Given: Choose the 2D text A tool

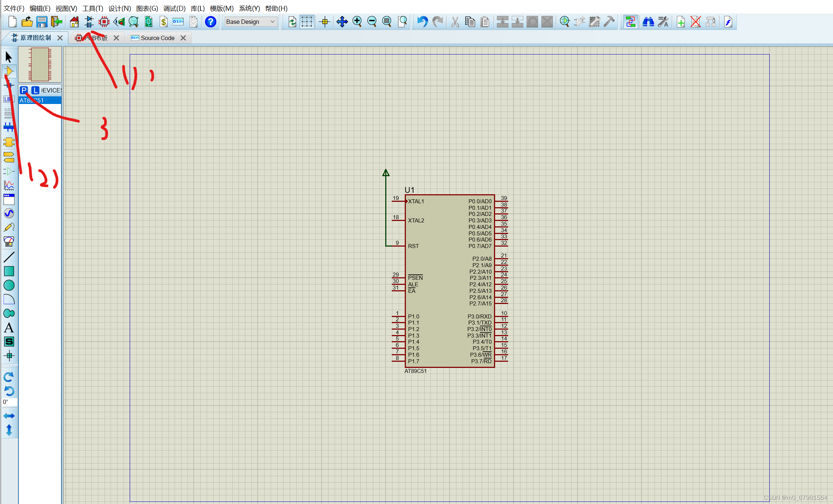Looking at the screenshot, I should [x=9, y=328].
